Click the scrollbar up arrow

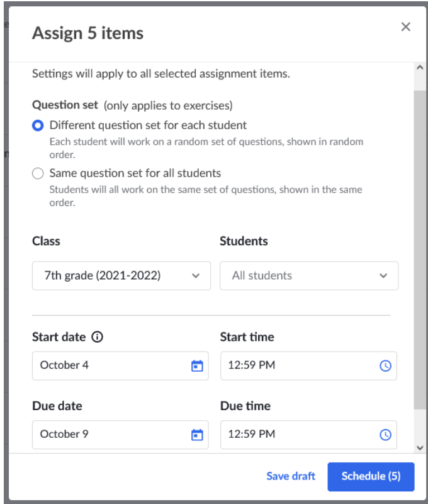point(420,67)
